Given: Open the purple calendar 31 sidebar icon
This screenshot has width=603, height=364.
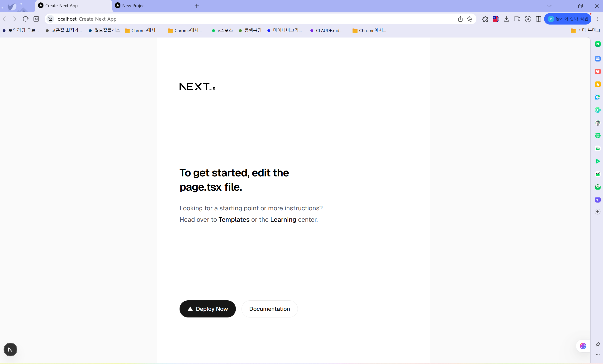Looking at the screenshot, I should pos(597,200).
